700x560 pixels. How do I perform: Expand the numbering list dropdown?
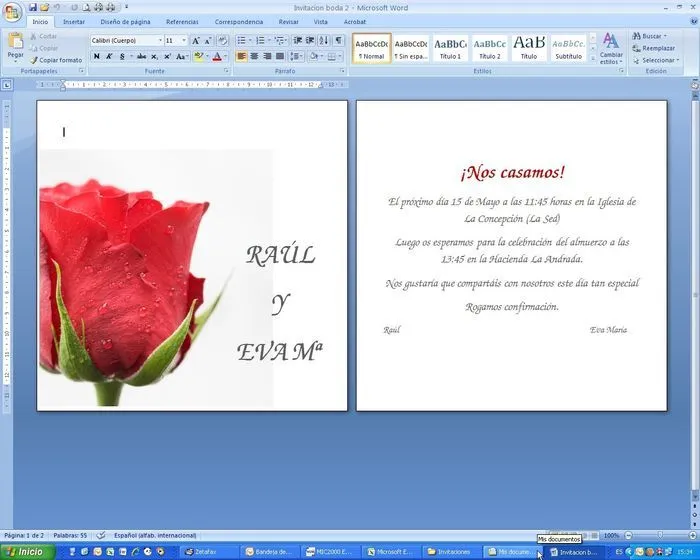tap(269, 41)
